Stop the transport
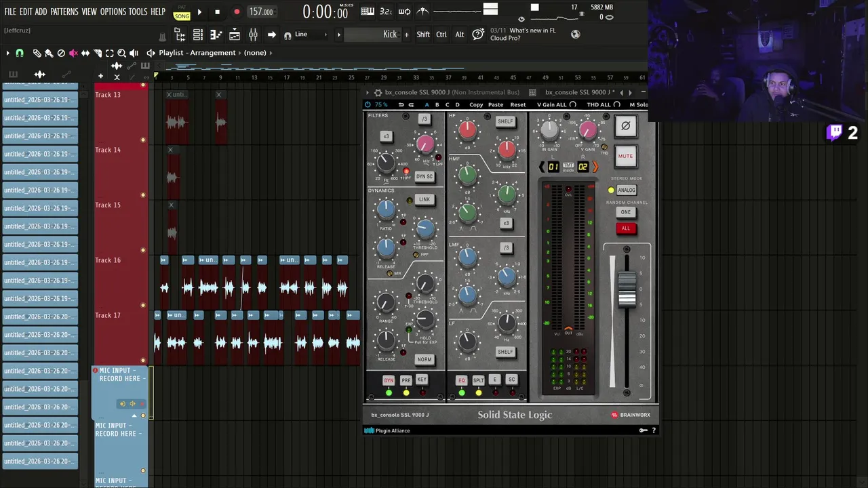 217,12
